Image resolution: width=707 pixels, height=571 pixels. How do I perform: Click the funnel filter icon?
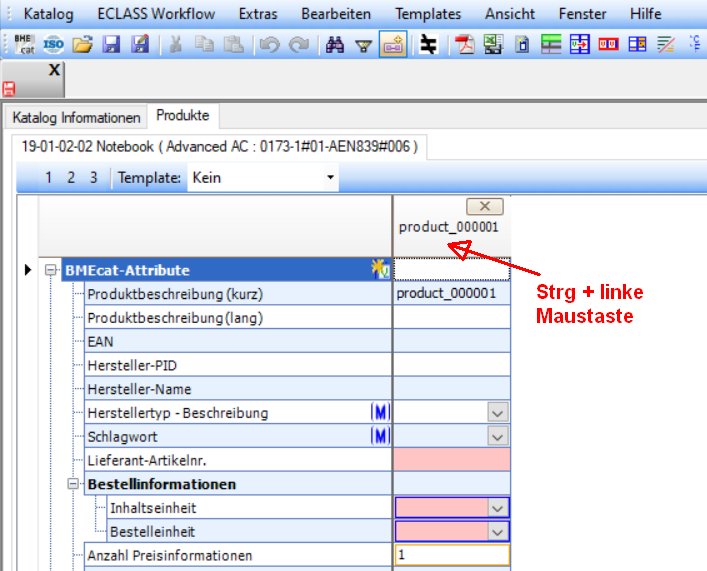tap(363, 46)
